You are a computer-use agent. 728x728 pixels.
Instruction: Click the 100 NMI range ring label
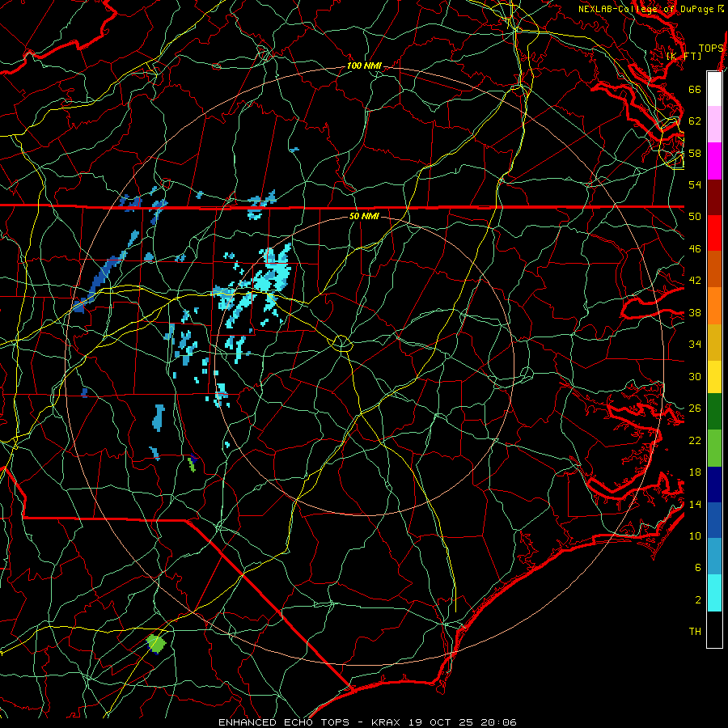point(364,66)
